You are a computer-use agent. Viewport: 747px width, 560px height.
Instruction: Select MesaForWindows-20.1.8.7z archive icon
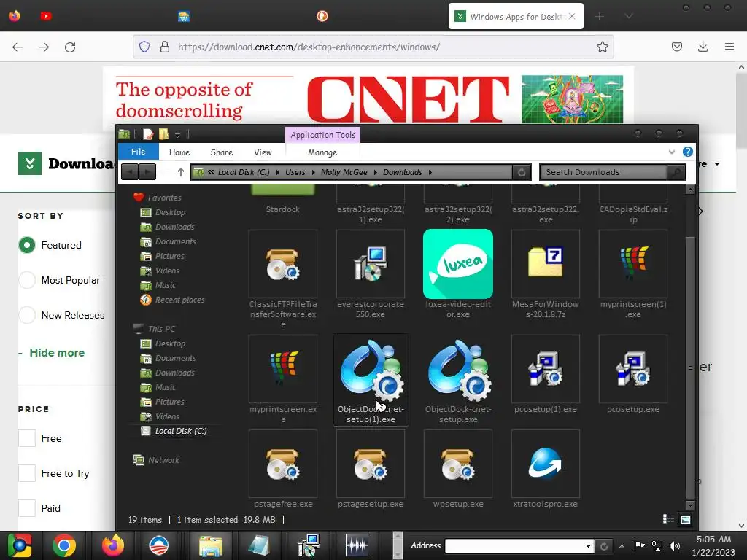[546, 264]
